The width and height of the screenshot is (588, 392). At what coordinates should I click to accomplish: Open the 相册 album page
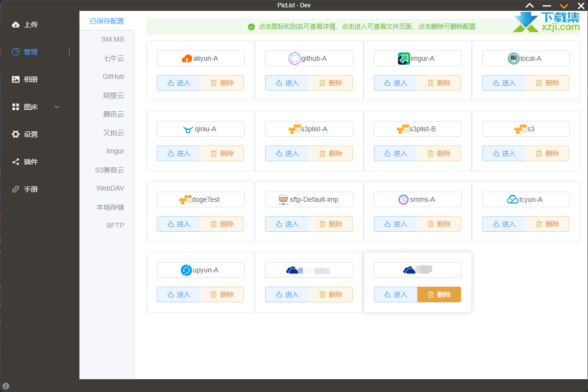click(31, 79)
